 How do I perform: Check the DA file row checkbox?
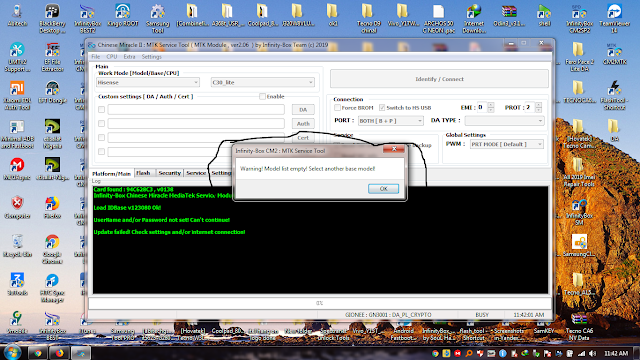pos(101,109)
